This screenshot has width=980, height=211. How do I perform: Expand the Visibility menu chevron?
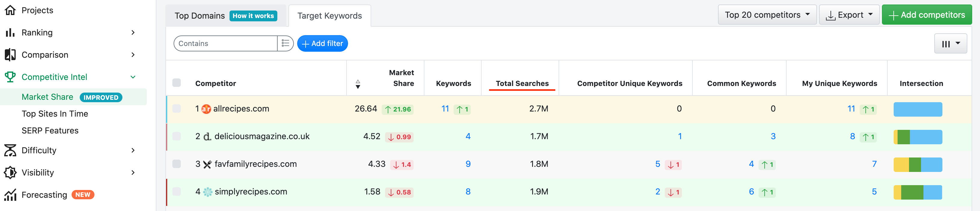coord(133,173)
